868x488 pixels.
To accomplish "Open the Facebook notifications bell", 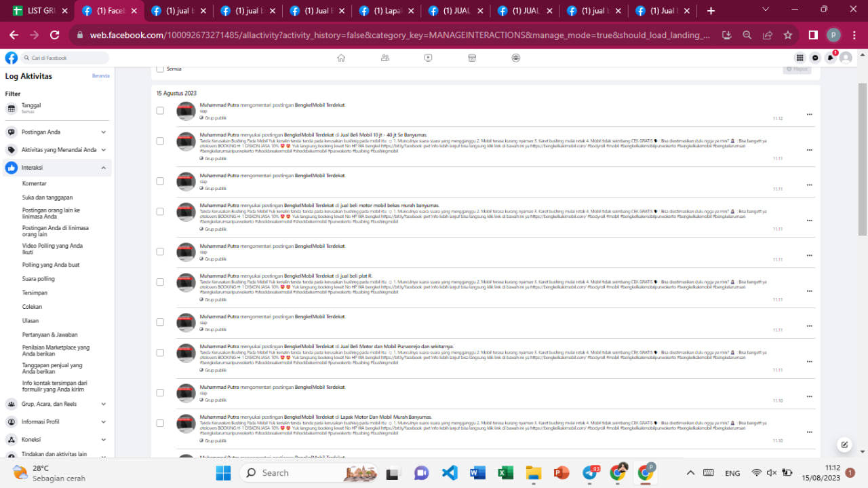I will [830, 58].
